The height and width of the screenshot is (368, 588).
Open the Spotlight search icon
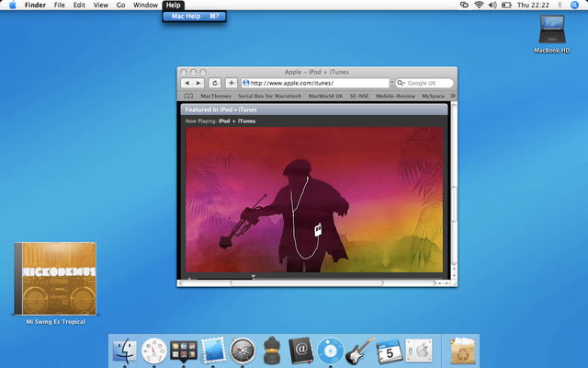[576, 6]
